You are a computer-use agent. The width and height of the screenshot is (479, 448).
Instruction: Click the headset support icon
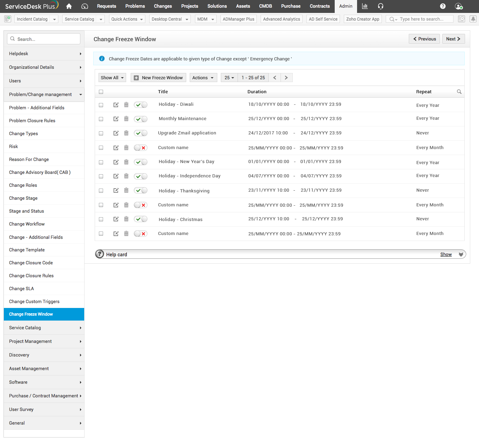pos(380,6)
